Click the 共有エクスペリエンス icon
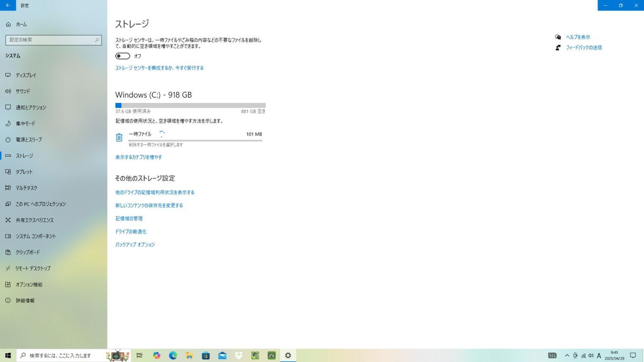The height and width of the screenshot is (362, 644). click(x=8, y=220)
